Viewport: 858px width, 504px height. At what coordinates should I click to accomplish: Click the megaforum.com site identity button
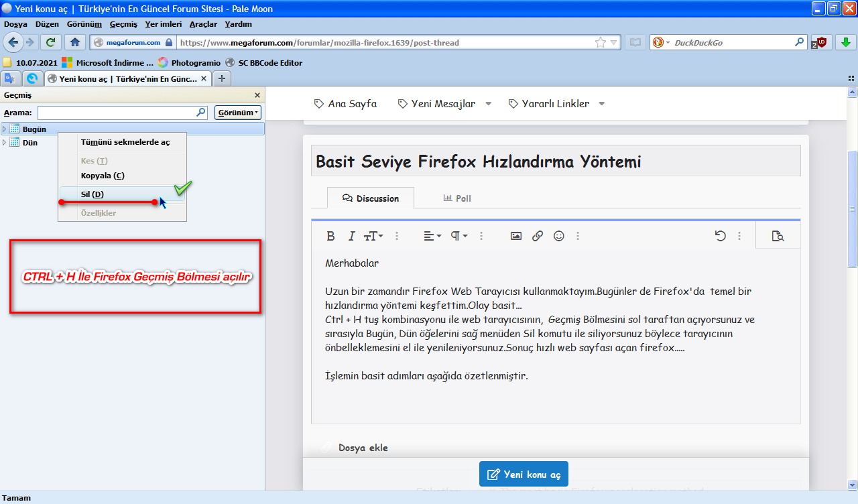(133, 42)
